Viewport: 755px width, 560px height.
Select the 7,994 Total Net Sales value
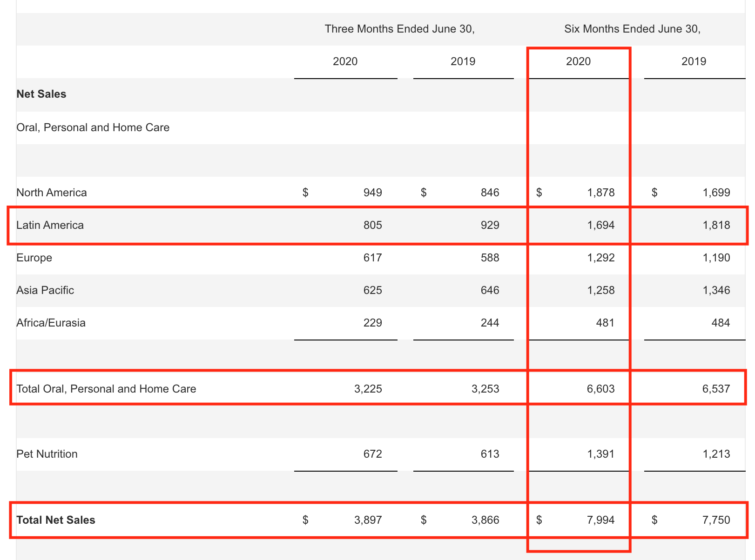point(600,520)
